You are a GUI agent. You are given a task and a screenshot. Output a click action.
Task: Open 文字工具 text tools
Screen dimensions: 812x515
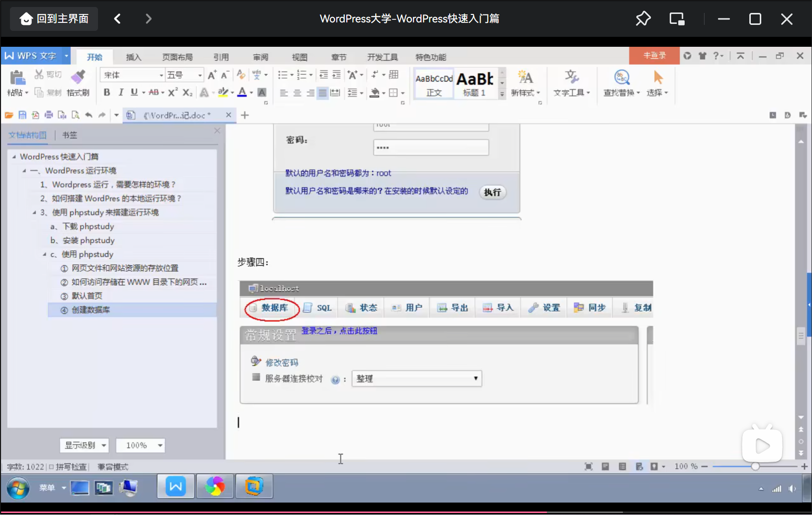[x=571, y=84]
